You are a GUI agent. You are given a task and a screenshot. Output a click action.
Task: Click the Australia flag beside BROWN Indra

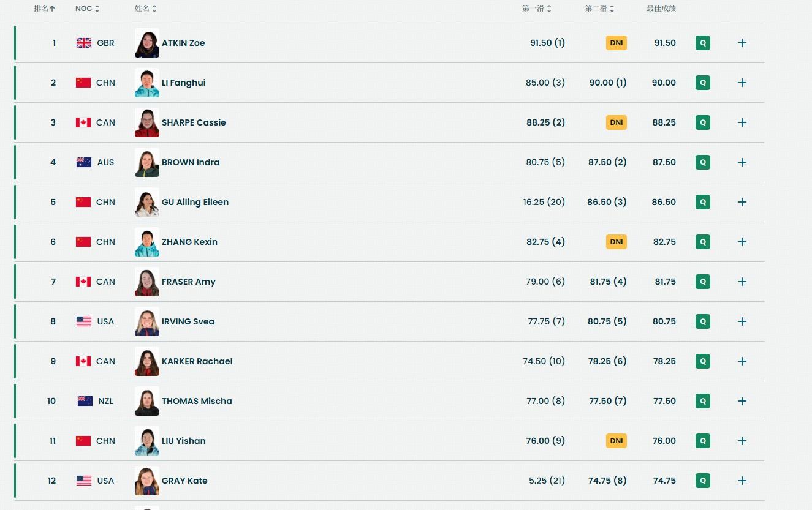pyautogui.click(x=84, y=162)
